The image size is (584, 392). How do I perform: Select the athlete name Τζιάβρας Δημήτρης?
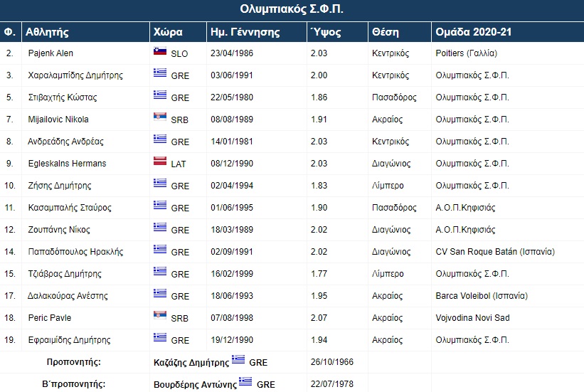(x=65, y=273)
